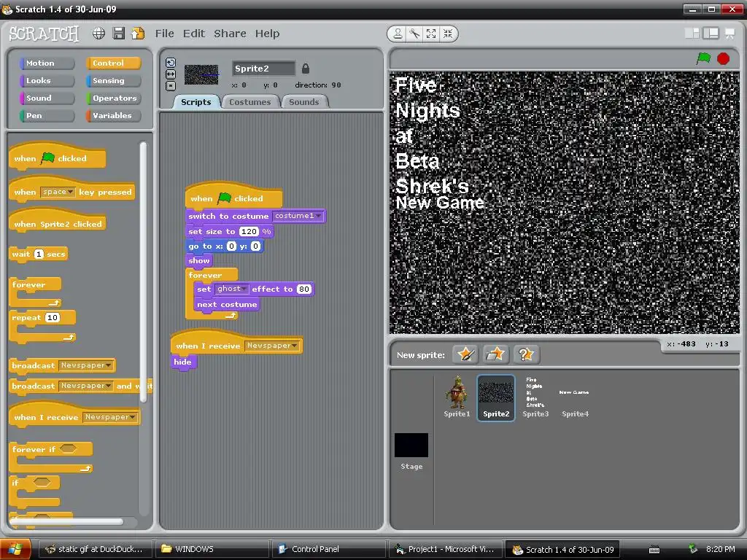Select the Sound block category
Screen dimensions: 747x560
(47, 98)
